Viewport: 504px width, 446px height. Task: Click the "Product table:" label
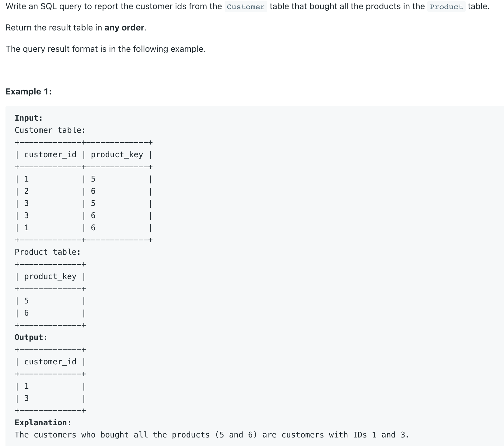point(47,252)
